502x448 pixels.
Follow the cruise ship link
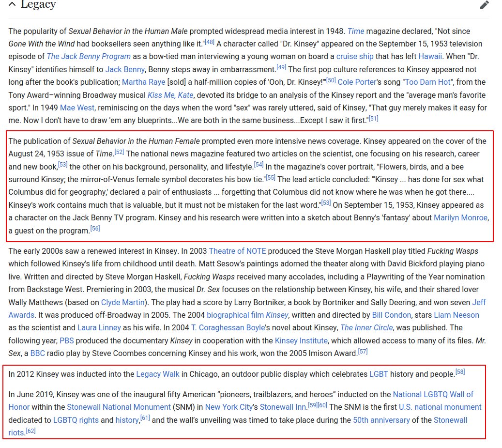coord(355,56)
